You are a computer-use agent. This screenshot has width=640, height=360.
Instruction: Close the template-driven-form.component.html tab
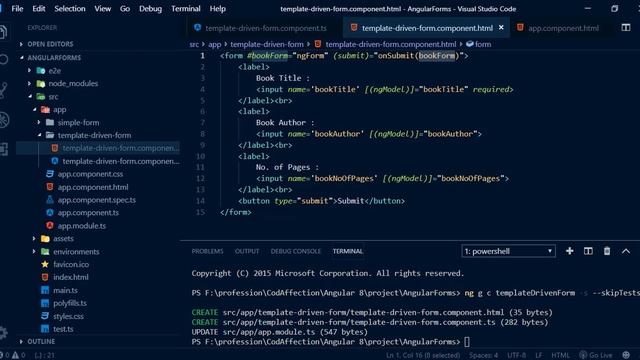coord(501,27)
